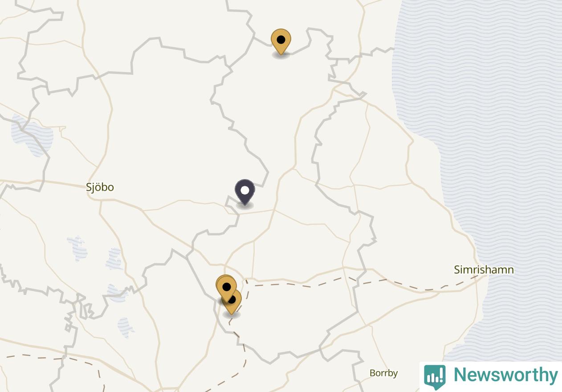Viewport: 562px width, 392px height.
Task: Click the Newsworthy bar-chart logo icon
Action: click(x=435, y=376)
